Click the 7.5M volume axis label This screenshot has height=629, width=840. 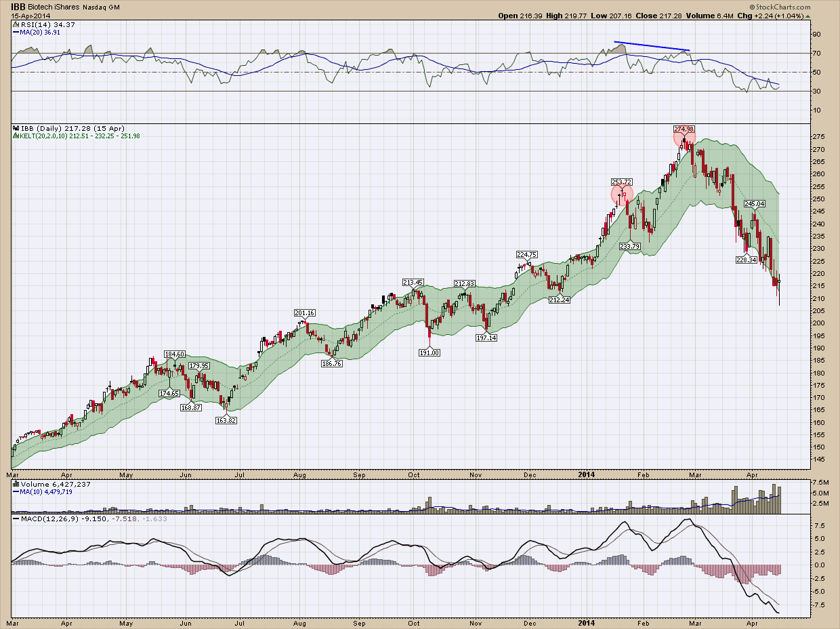pyautogui.click(x=820, y=482)
